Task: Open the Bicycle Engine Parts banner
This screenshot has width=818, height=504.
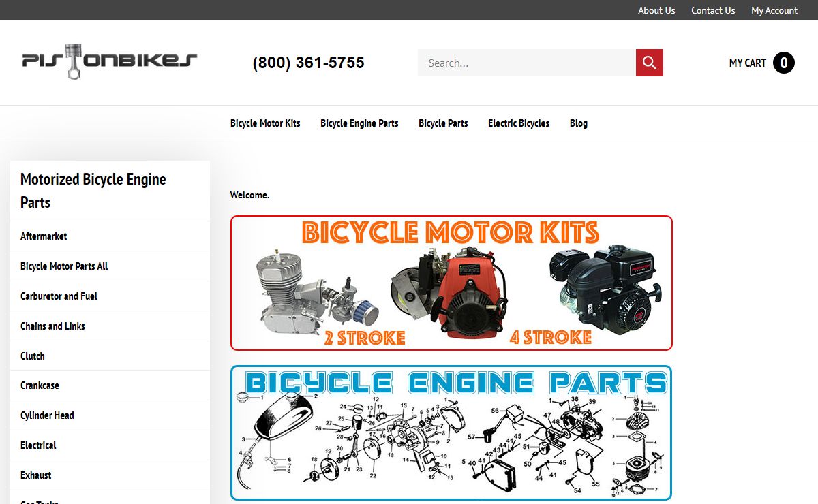Action: 451,433
